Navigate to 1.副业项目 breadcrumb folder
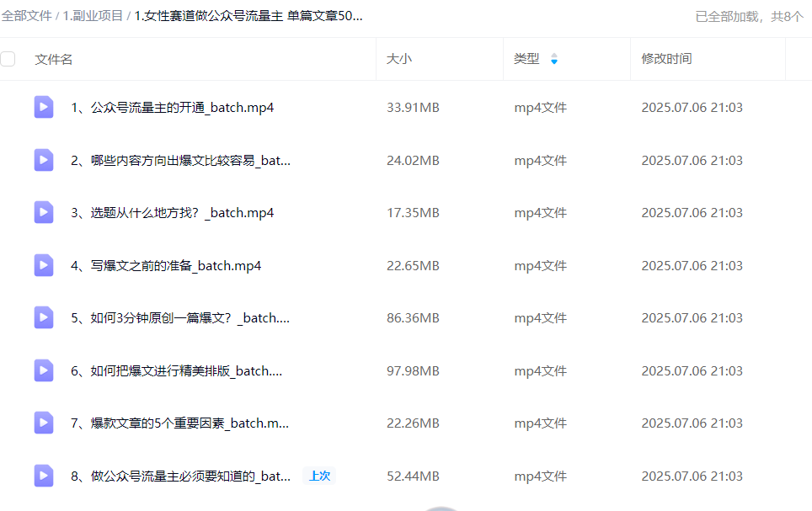812x511 pixels. 93,16
